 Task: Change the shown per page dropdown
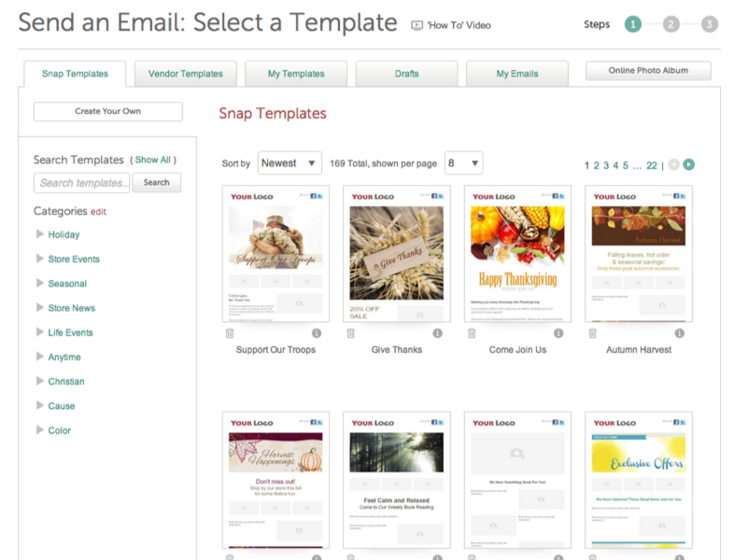tap(464, 162)
